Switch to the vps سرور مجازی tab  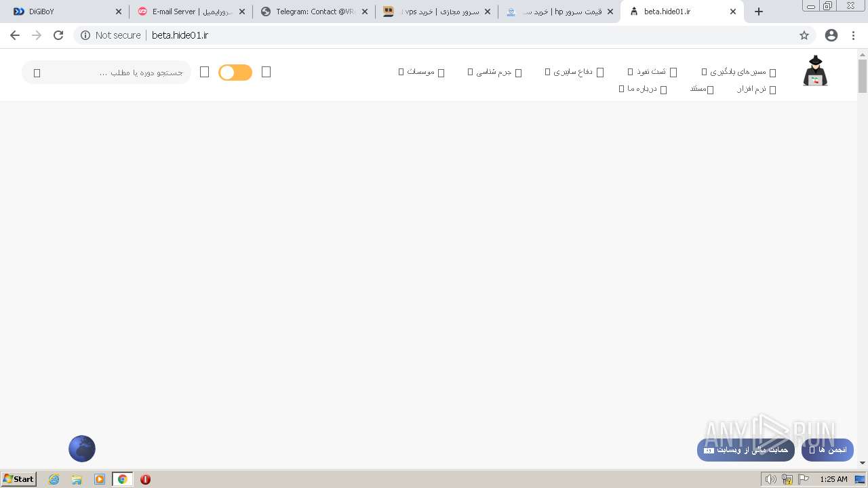(x=437, y=12)
